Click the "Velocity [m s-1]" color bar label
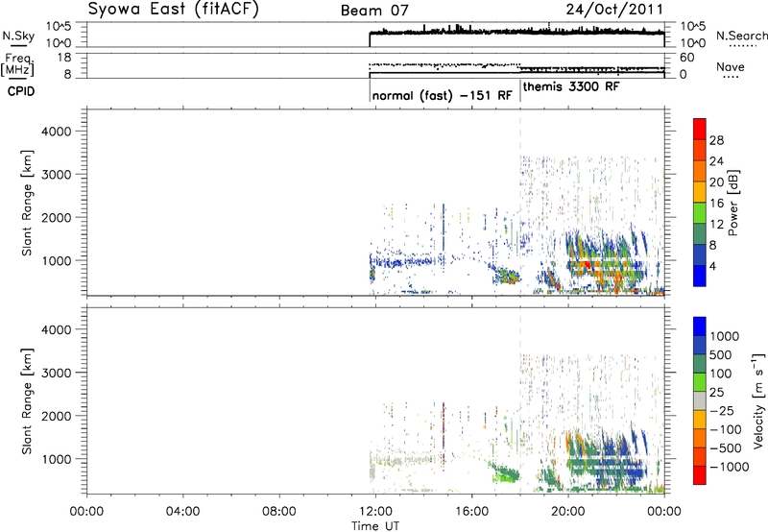 pos(758,400)
